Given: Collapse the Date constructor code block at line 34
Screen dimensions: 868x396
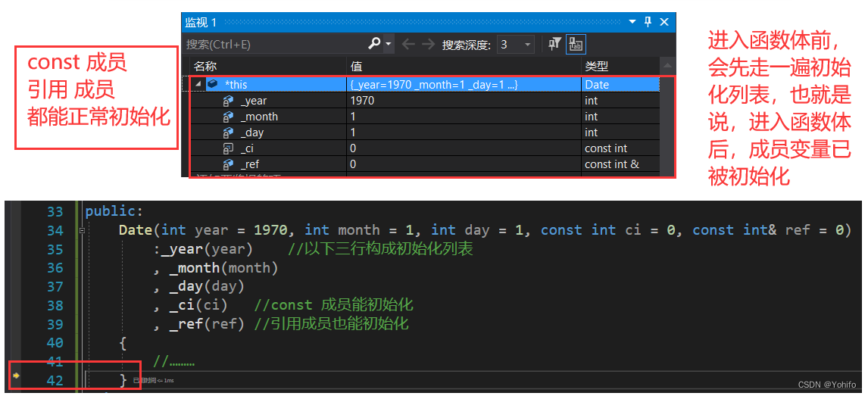Looking at the screenshot, I should pos(82,231).
